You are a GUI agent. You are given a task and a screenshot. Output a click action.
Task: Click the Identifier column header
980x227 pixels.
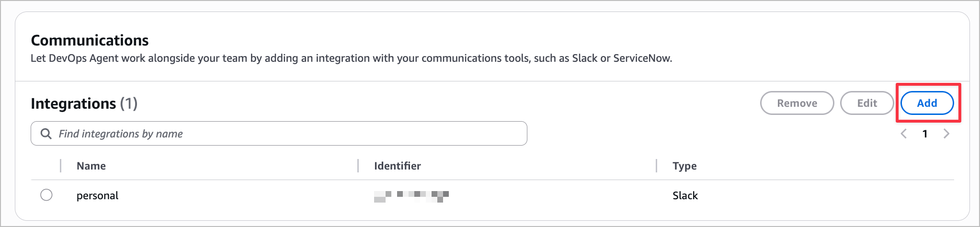pos(397,166)
